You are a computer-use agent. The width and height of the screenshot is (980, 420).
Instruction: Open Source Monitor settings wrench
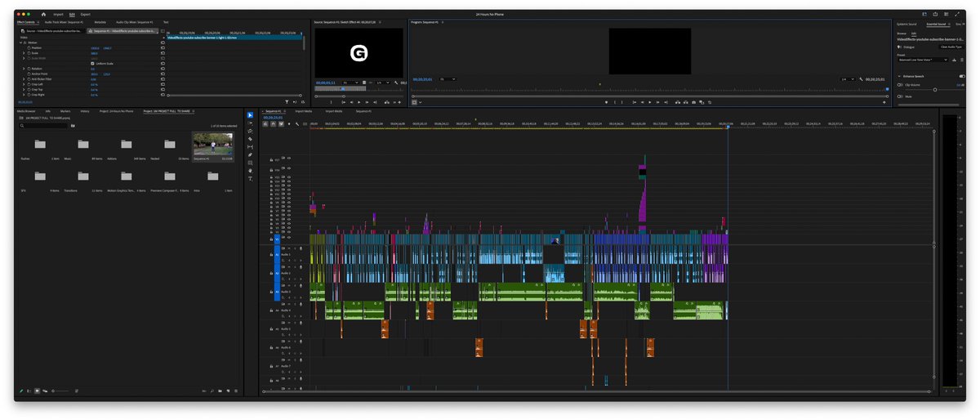[396, 83]
